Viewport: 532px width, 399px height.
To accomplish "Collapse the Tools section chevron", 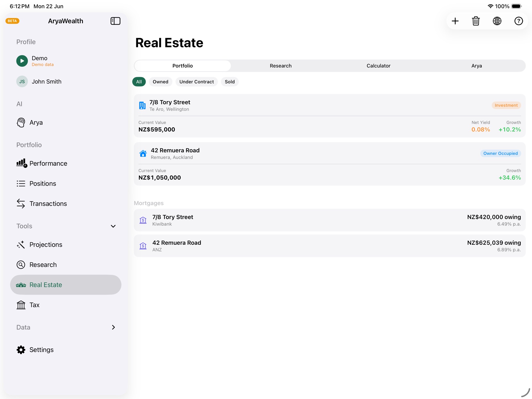I will coord(113,226).
